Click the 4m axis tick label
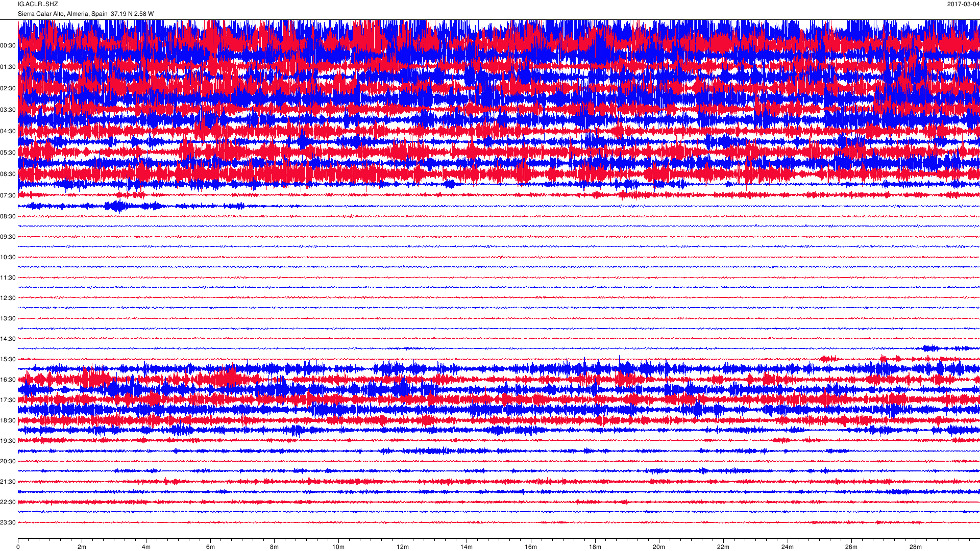The image size is (980, 551). 146,547
